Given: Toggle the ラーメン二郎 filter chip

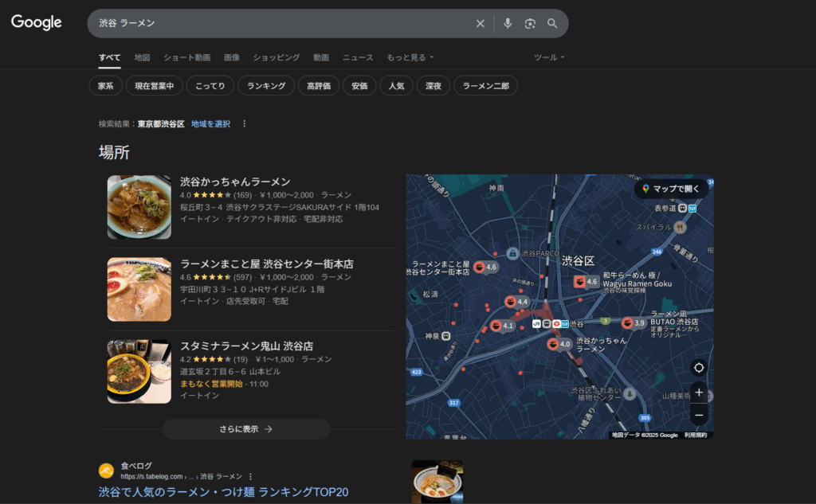Looking at the screenshot, I should point(485,86).
